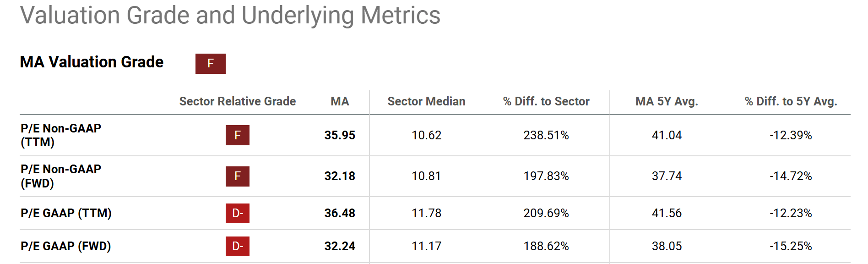Select the P/E GAAP (FWD) row label

(66, 246)
